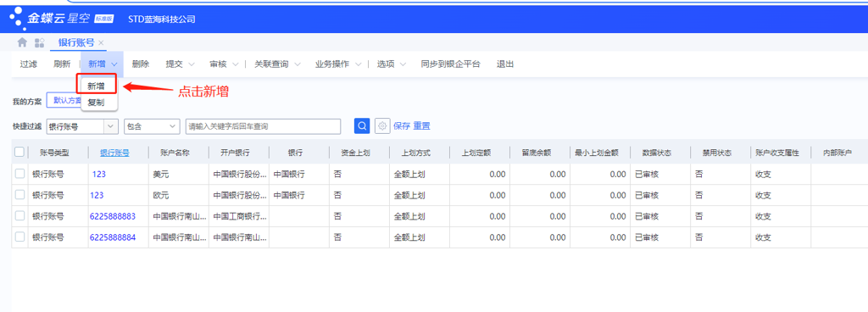
Task: Click 提交 in the toolbar
Action: tap(175, 64)
